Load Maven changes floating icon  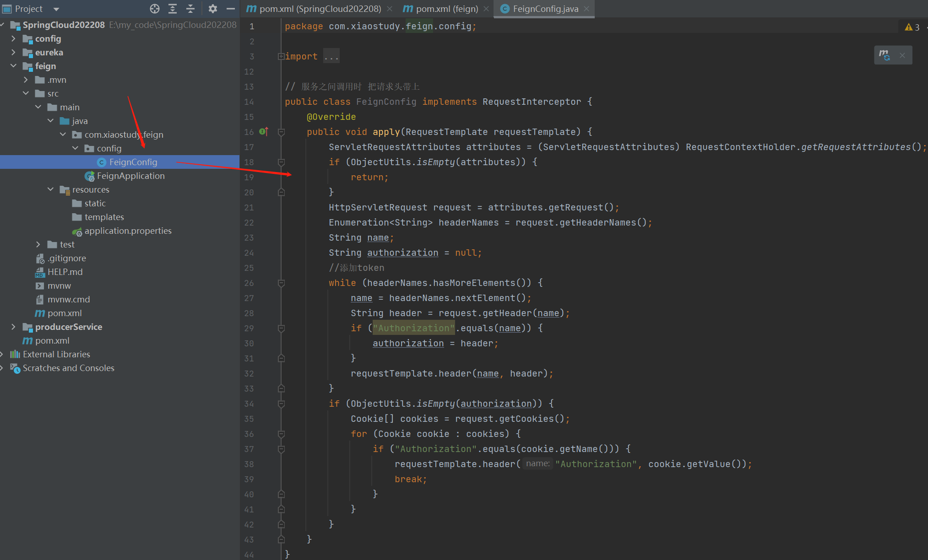[x=885, y=55]
